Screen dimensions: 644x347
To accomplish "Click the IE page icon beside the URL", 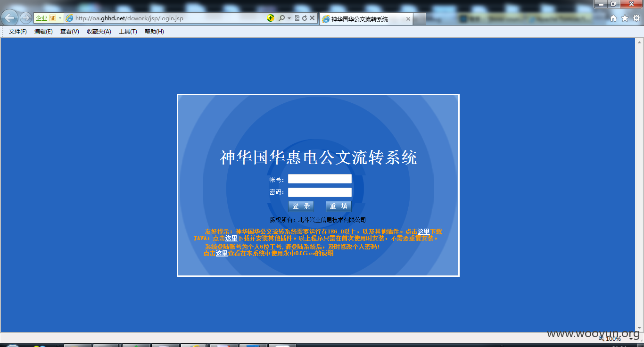I will click(x=70, y=18).
